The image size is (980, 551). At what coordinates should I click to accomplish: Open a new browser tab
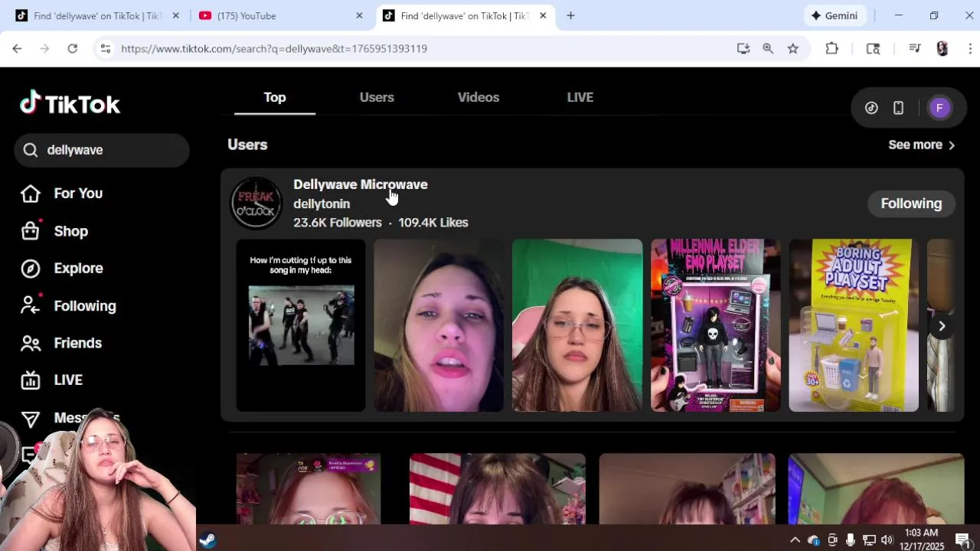pyautogui.click(x=570, y=15)
